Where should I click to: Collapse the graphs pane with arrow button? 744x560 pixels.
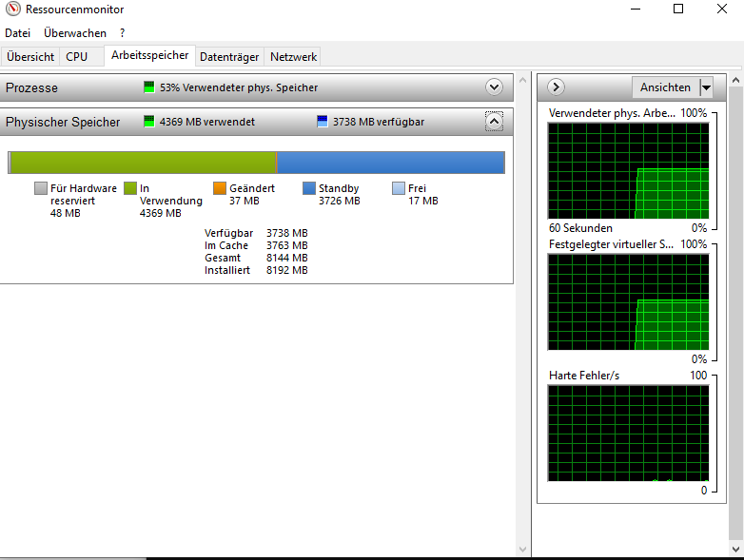point(556,87)
